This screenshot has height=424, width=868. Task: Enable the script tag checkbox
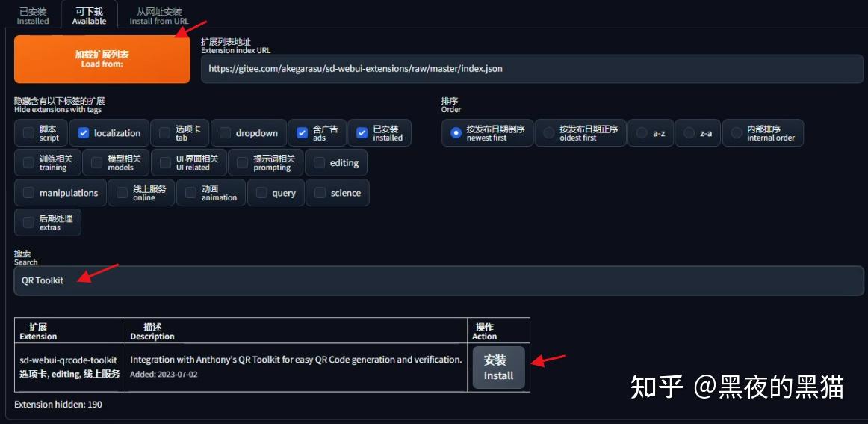pyautogui.click(x=28, y=133)
